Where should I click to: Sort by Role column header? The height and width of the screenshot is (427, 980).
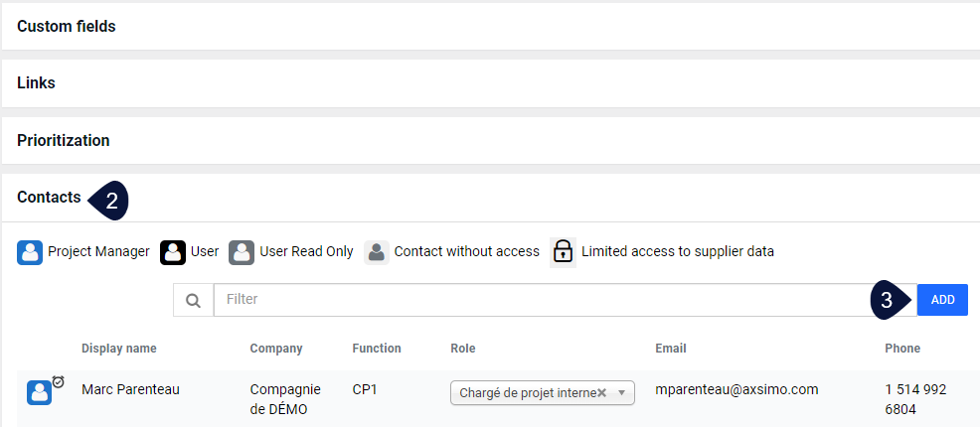(463, 349)
